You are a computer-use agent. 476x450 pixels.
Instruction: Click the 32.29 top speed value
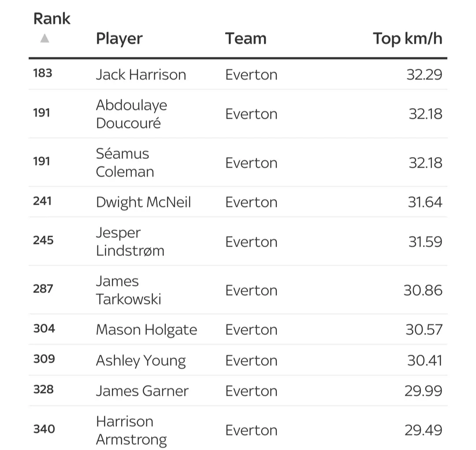click(424, 75)
